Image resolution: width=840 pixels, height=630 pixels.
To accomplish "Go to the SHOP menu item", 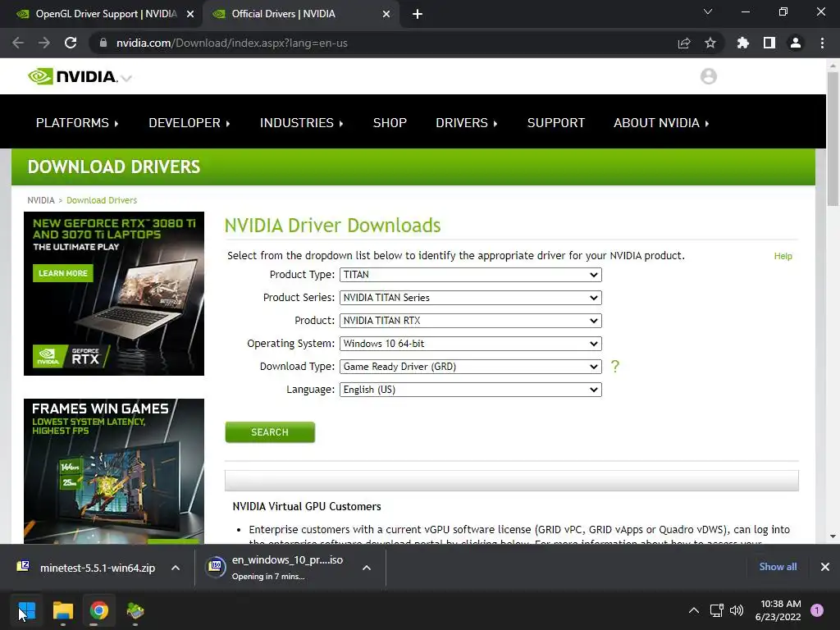I will (390, 123).
